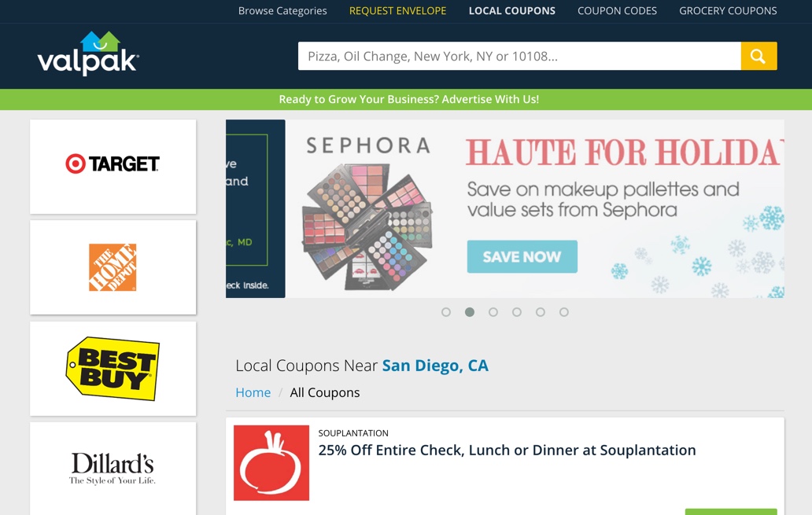Switch to the COUPON CODES tab

tap(617, 11)
